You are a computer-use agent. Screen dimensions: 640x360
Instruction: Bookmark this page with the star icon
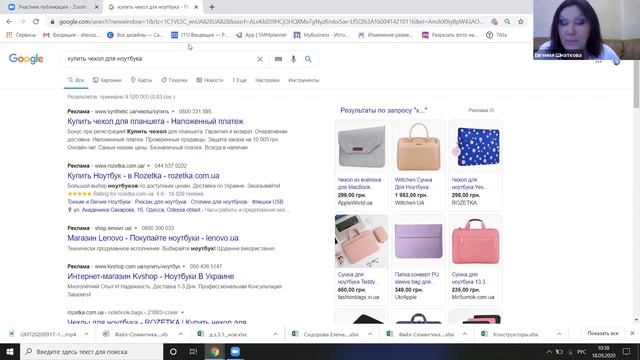(521, 22)
